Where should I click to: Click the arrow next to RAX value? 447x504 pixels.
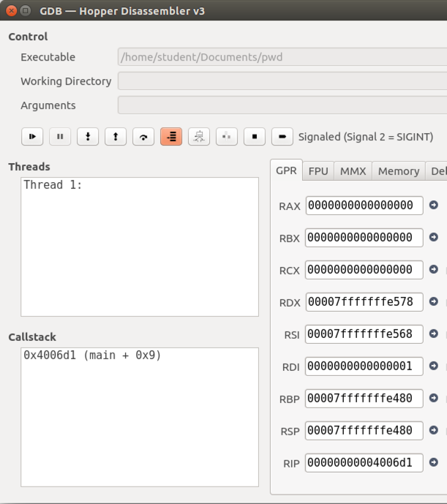(x=434, y=206)
